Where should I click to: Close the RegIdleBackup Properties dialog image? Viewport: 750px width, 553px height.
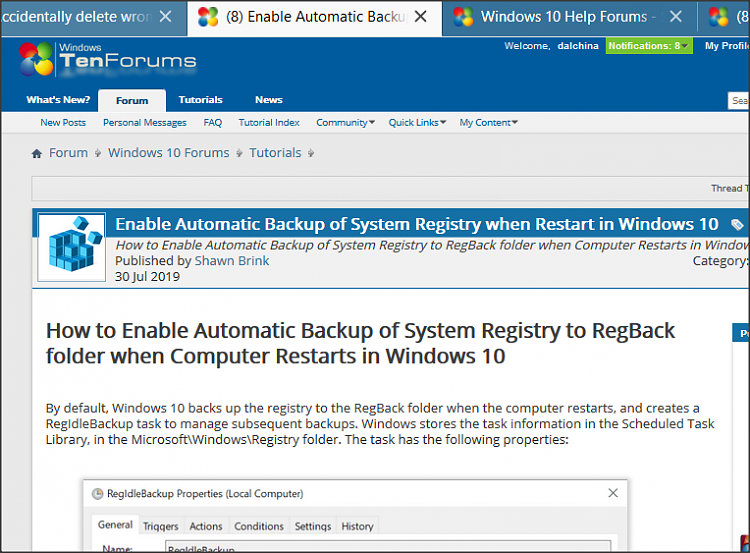[613, 493]
